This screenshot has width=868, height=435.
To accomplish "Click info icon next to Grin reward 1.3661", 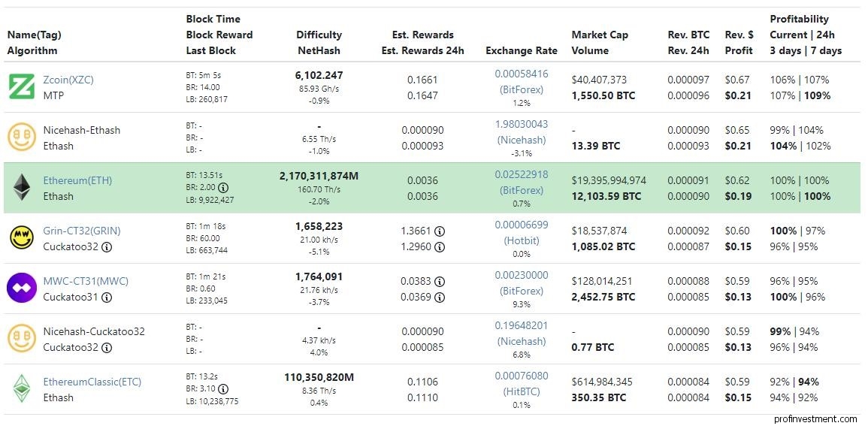I will click(x=440, y=231).
